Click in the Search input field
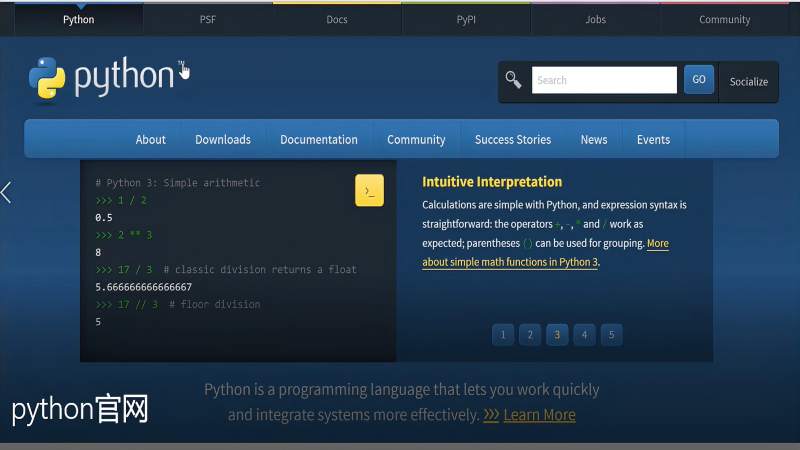The width and height of the screenshot is (800, 450). (604, 80)
